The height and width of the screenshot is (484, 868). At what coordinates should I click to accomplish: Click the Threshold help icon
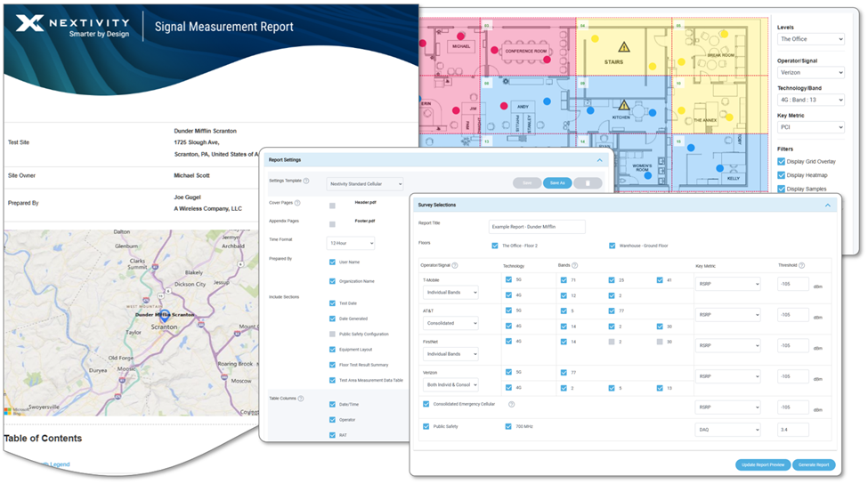(x=801, y=265)
